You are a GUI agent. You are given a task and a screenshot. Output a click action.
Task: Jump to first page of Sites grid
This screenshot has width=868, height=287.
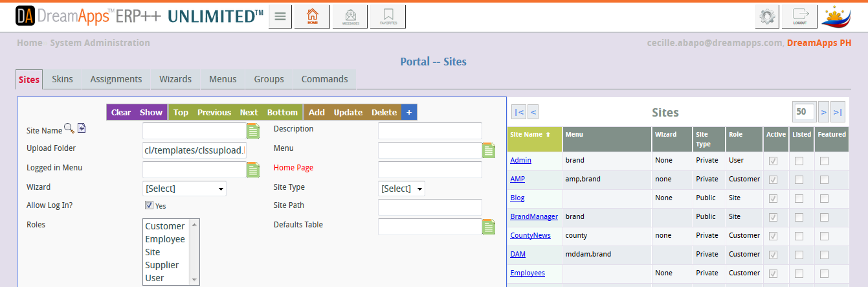pos(519,112)
